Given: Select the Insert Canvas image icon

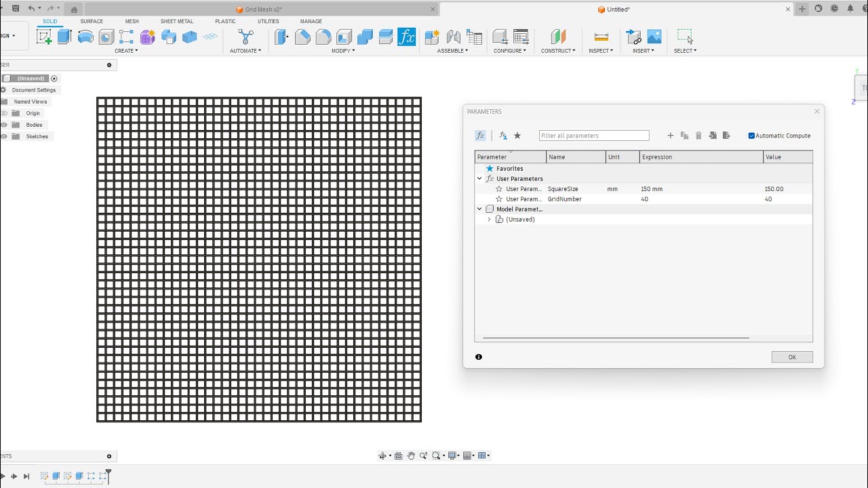Looking at the screenshot, I should coord(654,37).
